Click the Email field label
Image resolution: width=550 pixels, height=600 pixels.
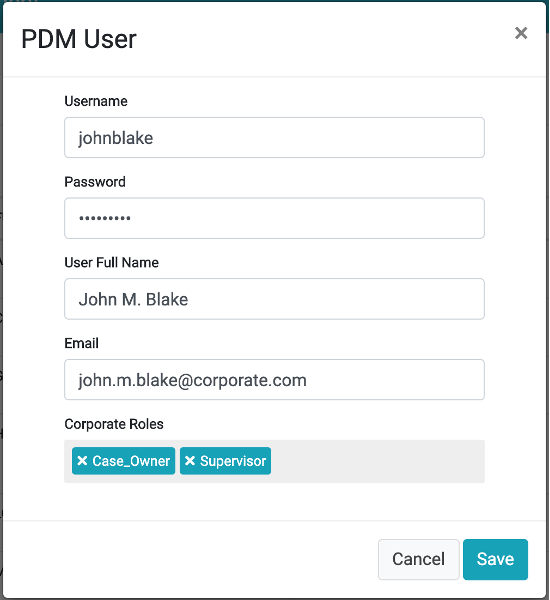(82, 343)
